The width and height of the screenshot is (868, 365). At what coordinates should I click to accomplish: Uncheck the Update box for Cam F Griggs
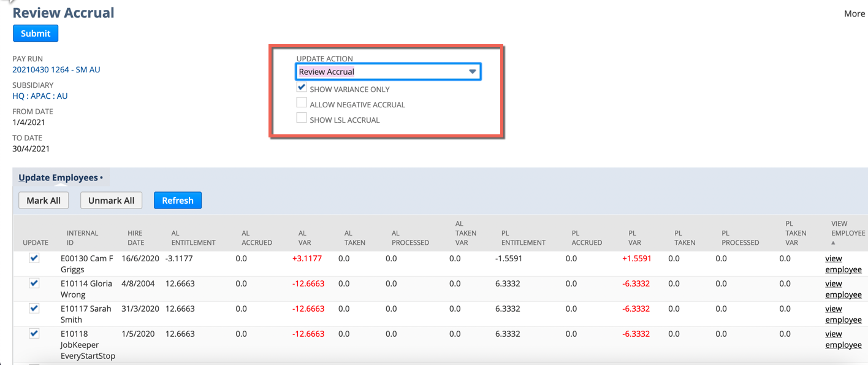pos(34,258)
